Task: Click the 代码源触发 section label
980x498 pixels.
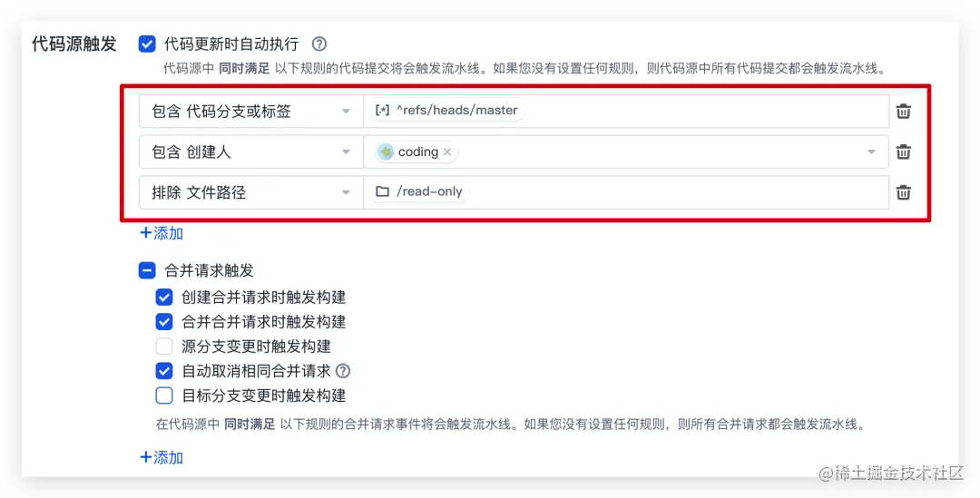Action: pos(73,44)
